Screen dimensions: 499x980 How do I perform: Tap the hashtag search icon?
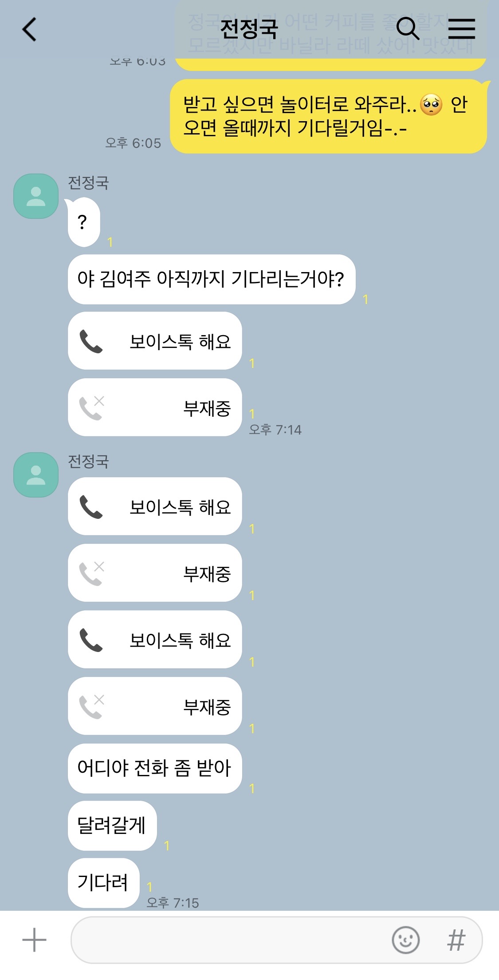click(456, 940)
